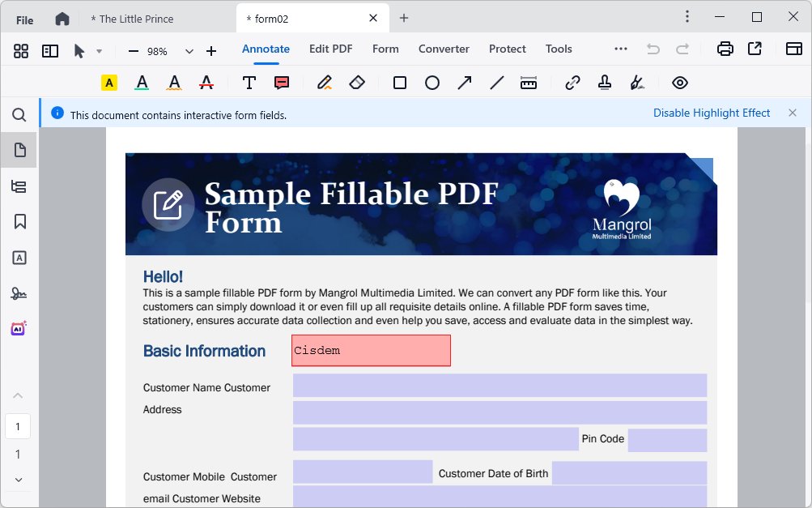
Task: Choose the Arrow drawing tool
Action: coord(465,83)
